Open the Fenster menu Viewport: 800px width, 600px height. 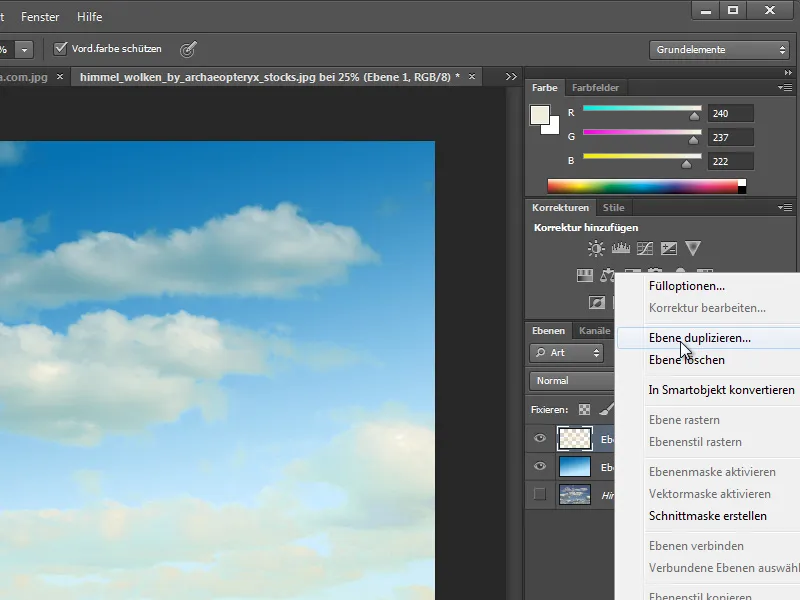coord(40,17)
